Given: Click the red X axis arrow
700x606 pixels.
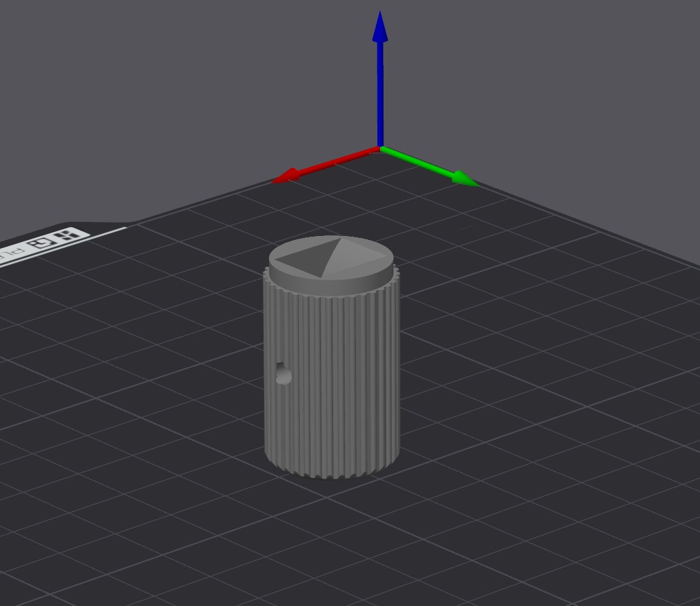Looking at the screenshot, I should point(325,166).
